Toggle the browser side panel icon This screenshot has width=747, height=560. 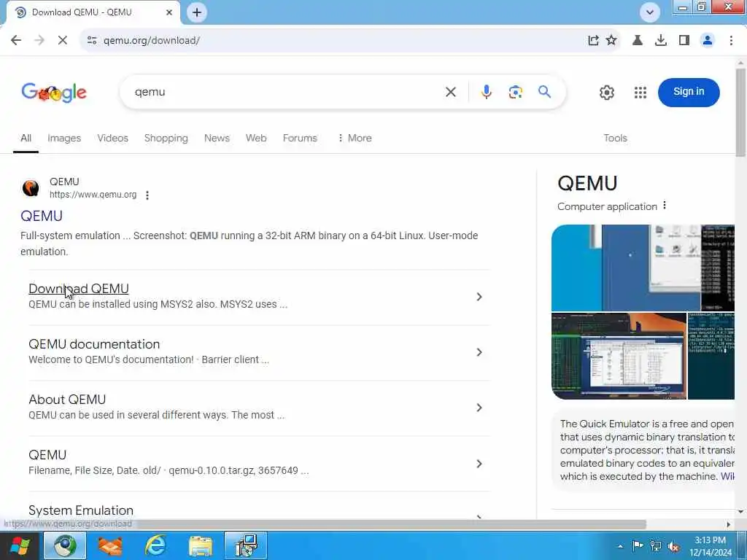[x=684, y=41]
